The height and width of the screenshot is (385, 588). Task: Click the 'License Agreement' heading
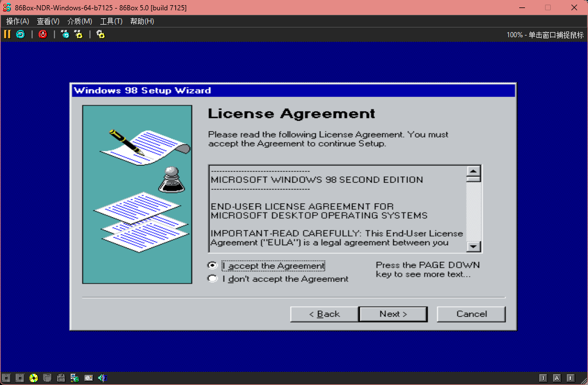click(291, 113)
